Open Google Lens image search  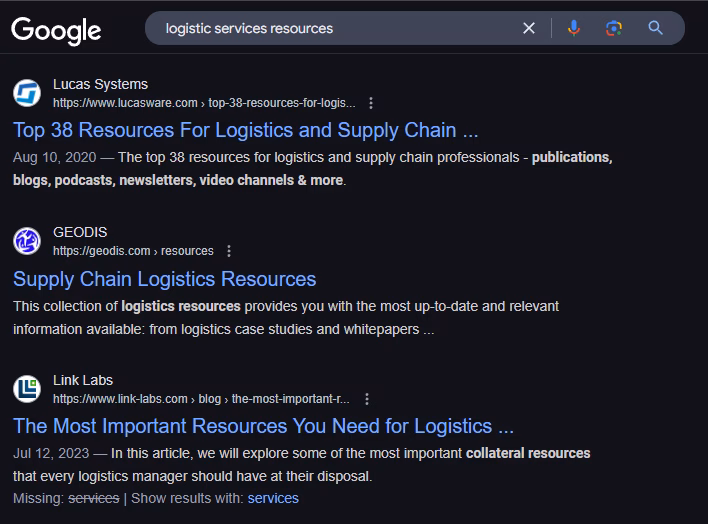[614, 28]
